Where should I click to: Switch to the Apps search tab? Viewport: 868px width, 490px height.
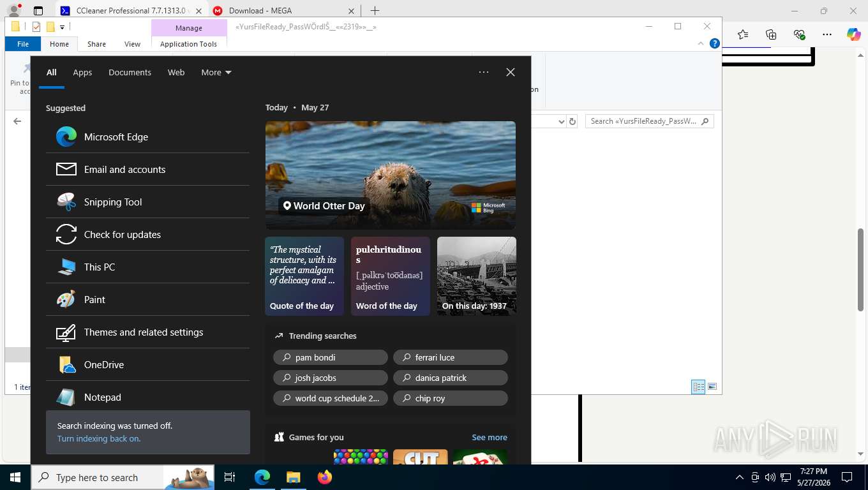tap(82, 72)
